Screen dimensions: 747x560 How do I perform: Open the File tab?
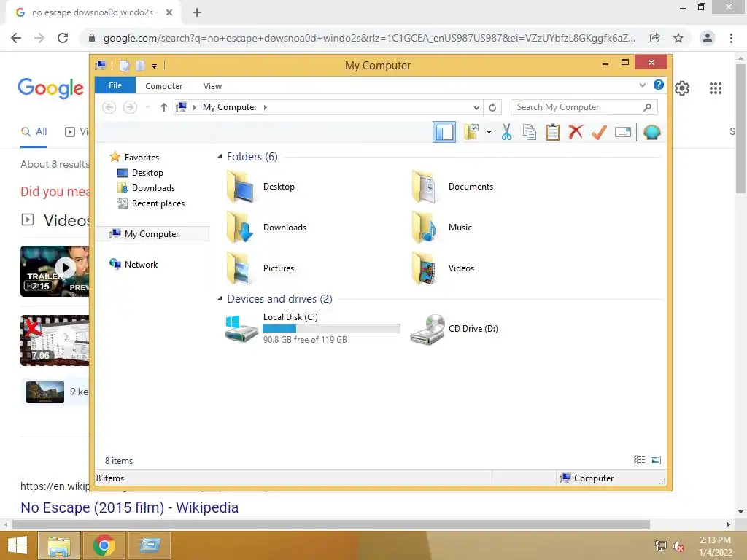[115, 85]
